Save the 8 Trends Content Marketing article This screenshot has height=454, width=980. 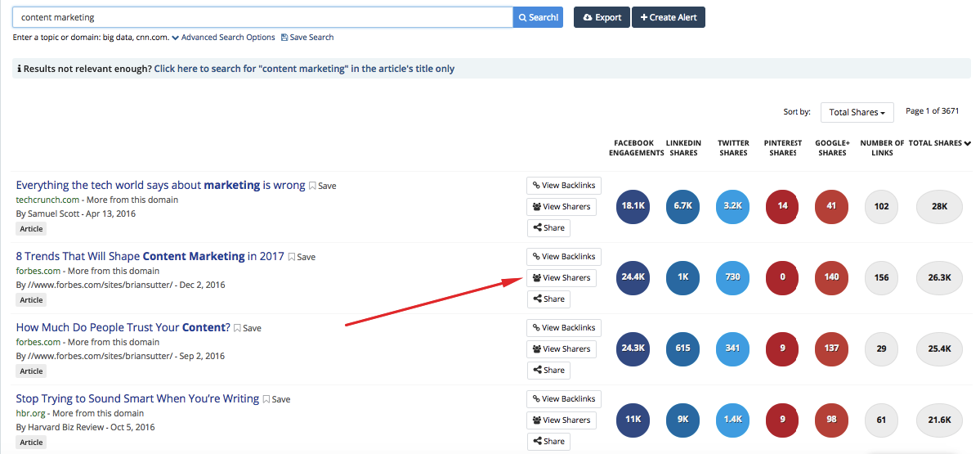point(302,257)
